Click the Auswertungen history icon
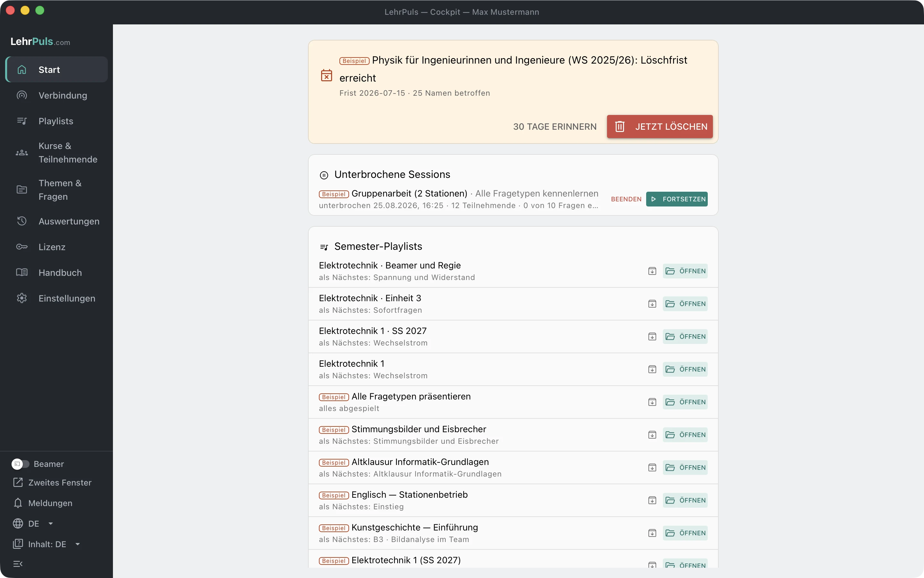Image resolution: width=924 pixels, height=578 pixels. coord(22,221)
